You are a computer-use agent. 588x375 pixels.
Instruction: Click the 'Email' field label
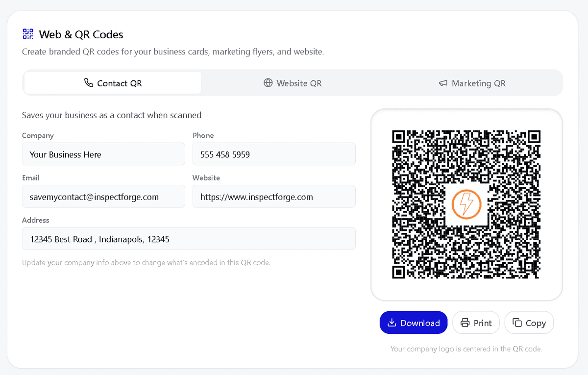tap(31, 177)
